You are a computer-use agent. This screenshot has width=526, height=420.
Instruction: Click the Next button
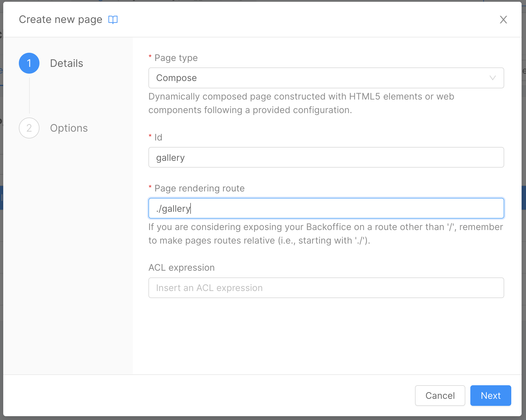pos(490,396)
